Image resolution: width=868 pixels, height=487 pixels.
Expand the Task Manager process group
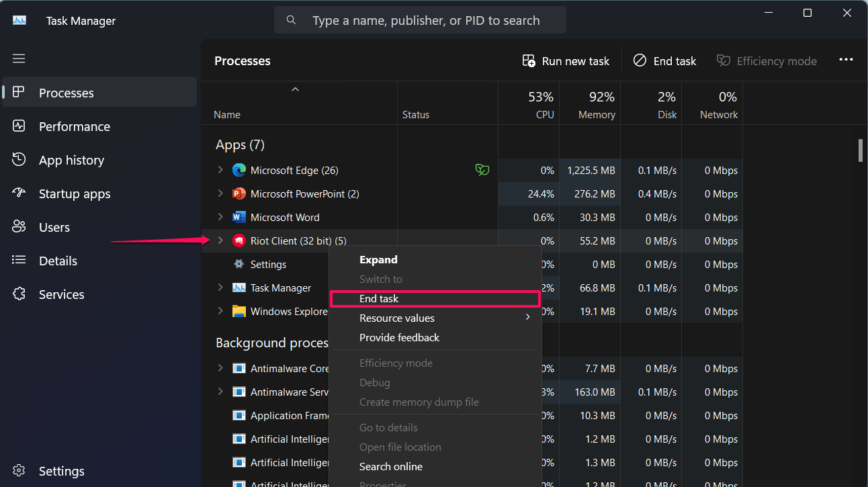[x=220, y=287]
